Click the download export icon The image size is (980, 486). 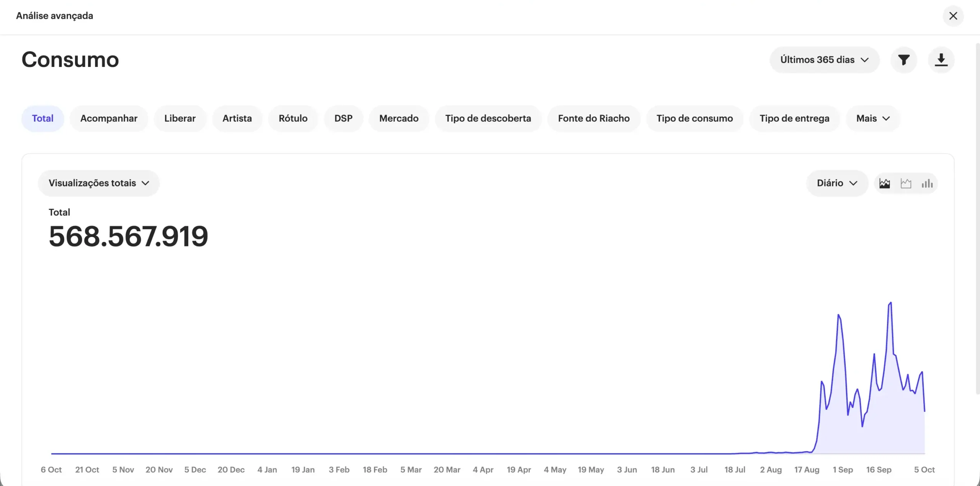click(x=941, y=60)
